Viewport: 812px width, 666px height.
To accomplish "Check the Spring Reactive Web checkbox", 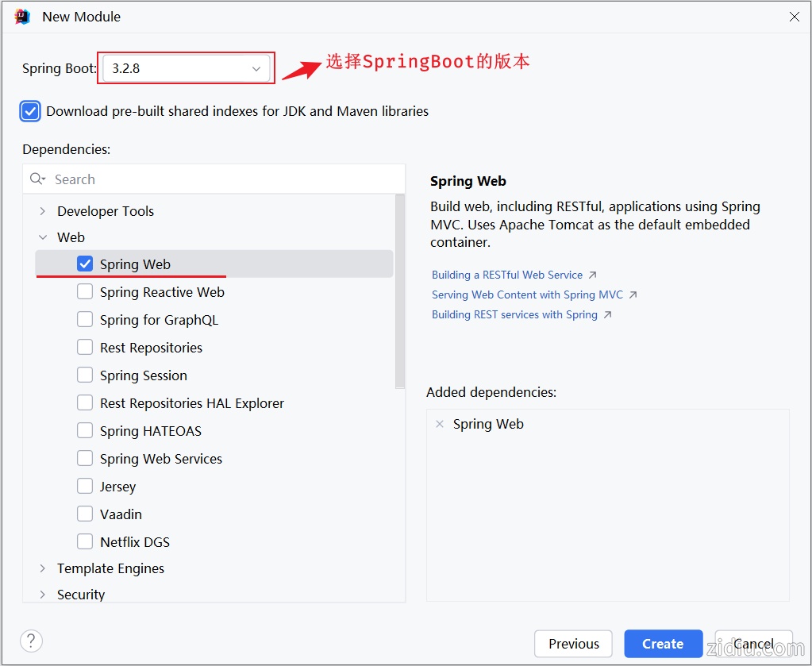I will coord(85,291).
